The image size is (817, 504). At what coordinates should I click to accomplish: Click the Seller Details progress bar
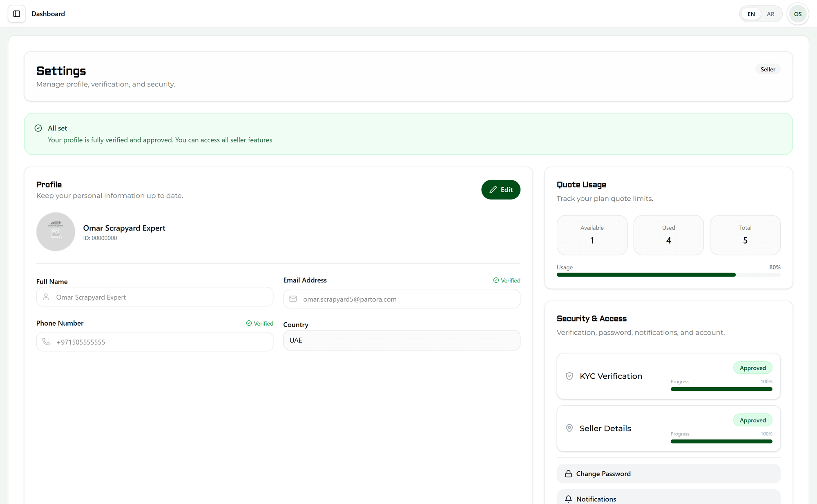click(x=721, y=441)
